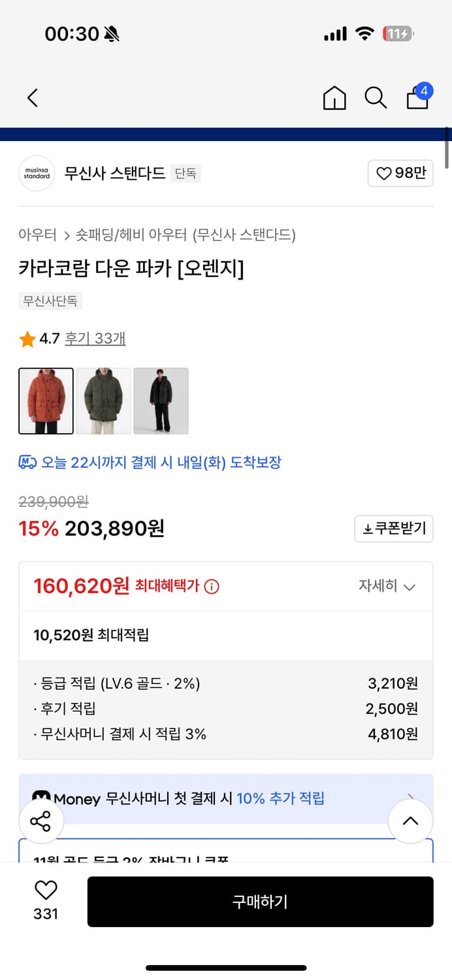The width and height of the screenshot is (452, 980).
Task: Like the product with the 331 heart
Action: pos(44,889)
